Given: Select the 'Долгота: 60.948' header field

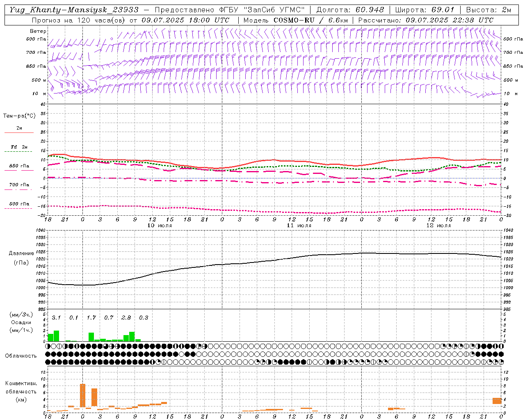Looking at the screenshot, I should point(350,10).
